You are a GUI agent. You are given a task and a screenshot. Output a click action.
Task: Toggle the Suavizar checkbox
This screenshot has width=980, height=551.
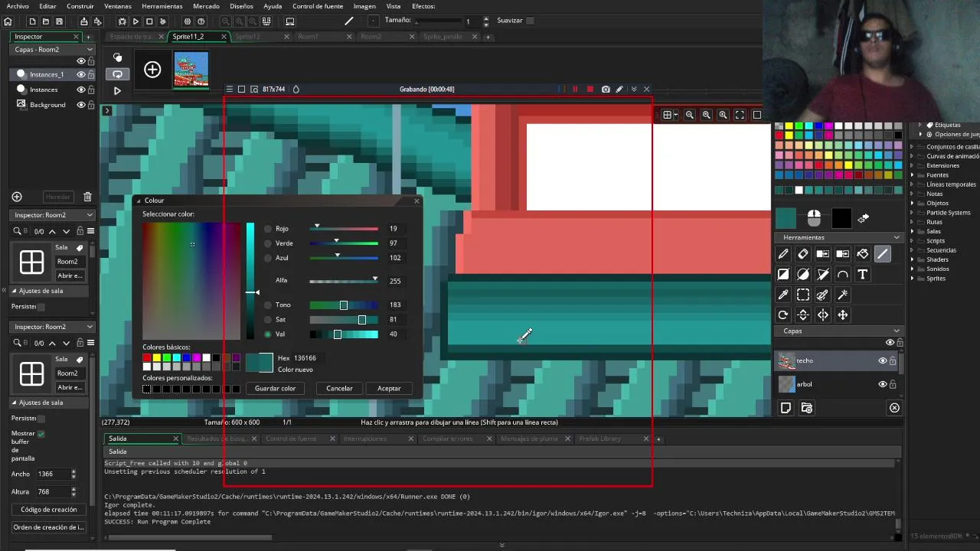click(x=530, y=21)
